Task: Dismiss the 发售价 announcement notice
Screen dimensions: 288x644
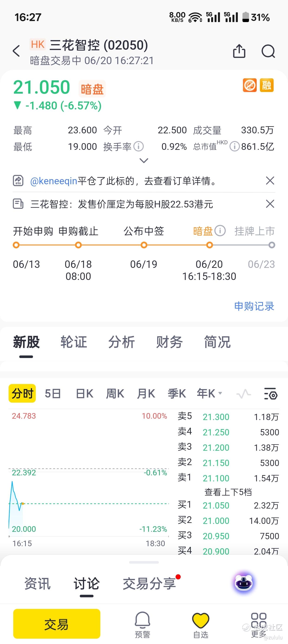Action: click(x=270, y=204)
